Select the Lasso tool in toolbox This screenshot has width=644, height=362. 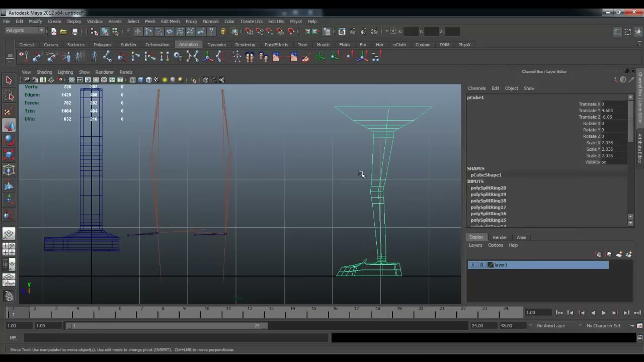9,96
